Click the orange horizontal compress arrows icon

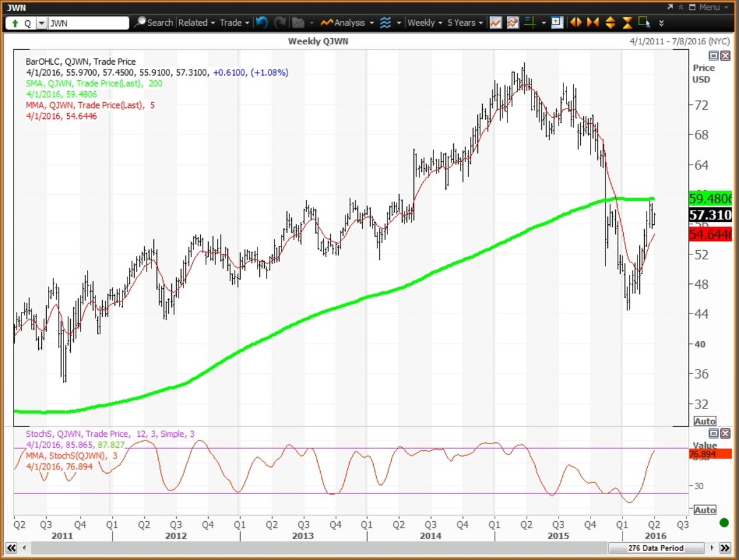[x=593, y=23]
